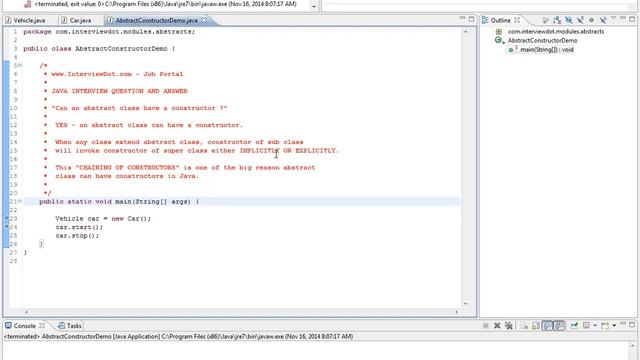Image resolution: width=640 pixels, height=360 pixels.
Task: Click Java file icon on Vehicle.java tab
Action: pos(8,20)
